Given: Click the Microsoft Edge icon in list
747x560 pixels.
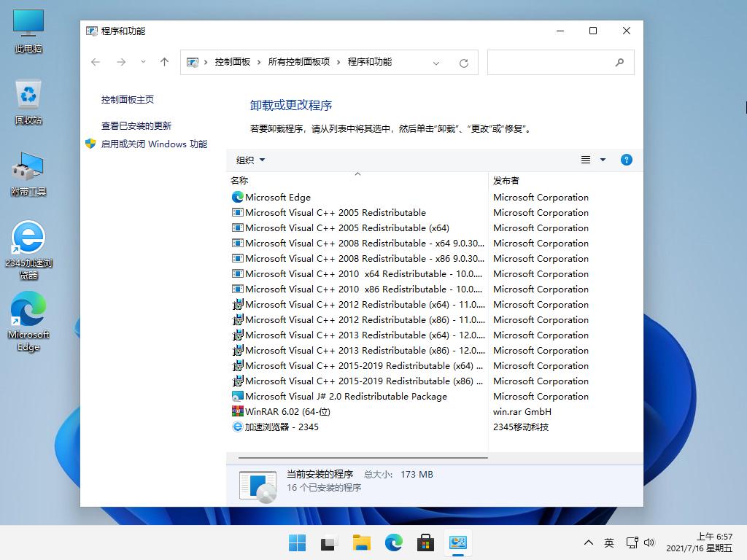Looking at the screenshot, I should pos(237,197).
